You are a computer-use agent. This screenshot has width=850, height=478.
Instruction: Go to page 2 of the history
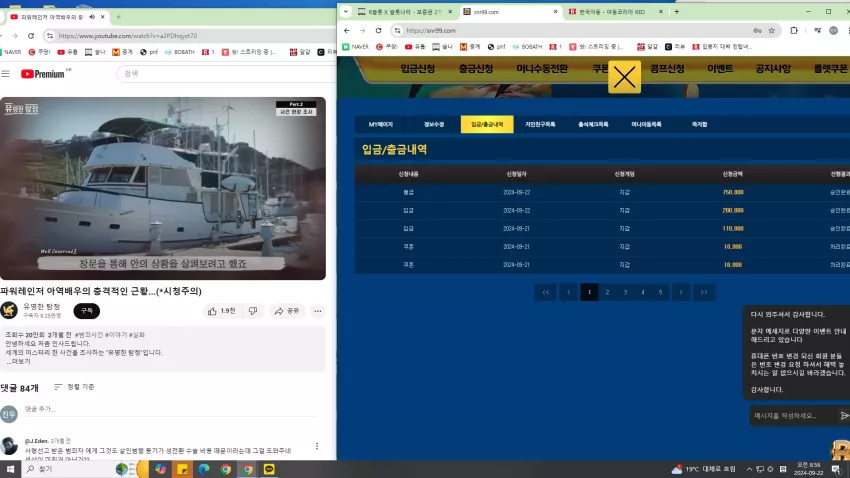(x=607, y=292)
